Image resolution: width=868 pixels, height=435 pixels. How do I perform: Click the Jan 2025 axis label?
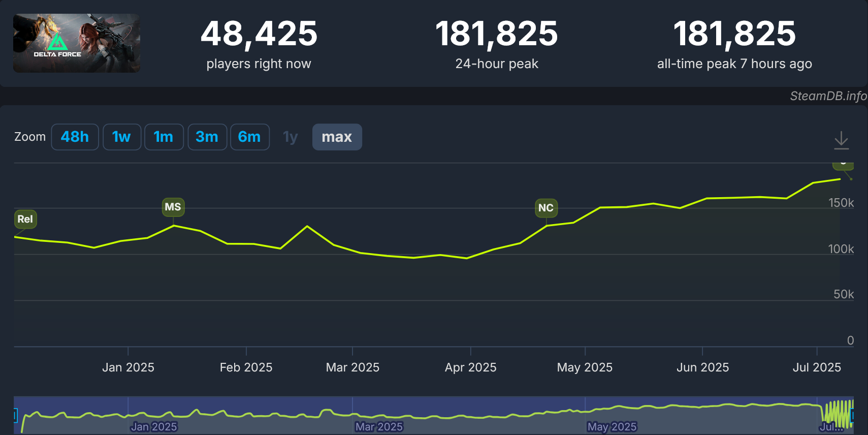click(x=128, y=367)
